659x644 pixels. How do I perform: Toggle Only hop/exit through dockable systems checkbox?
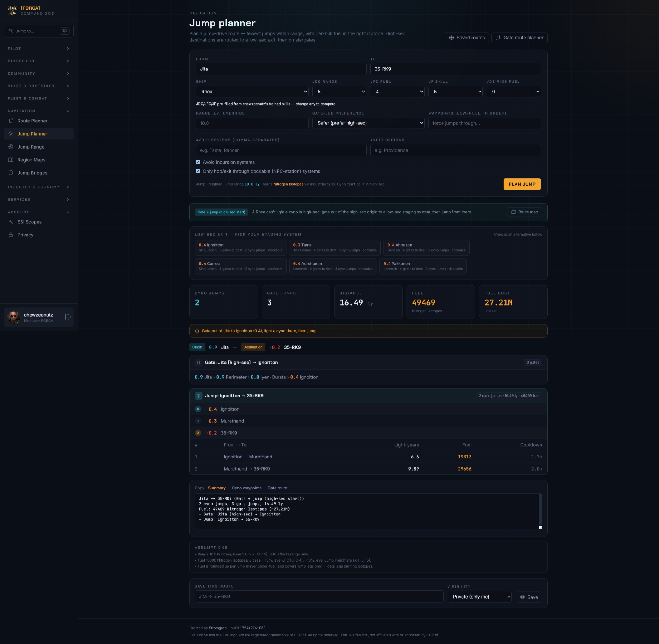pos(198,171)
